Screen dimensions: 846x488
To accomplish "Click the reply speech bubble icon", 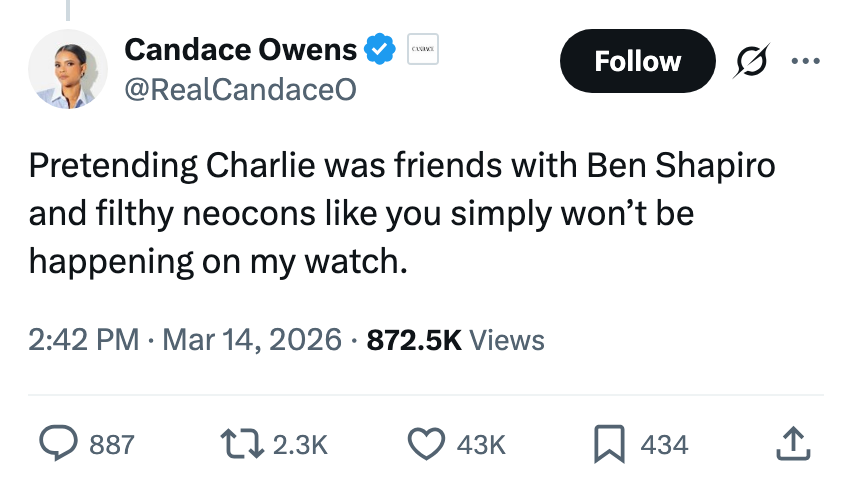I will (58, 444).
